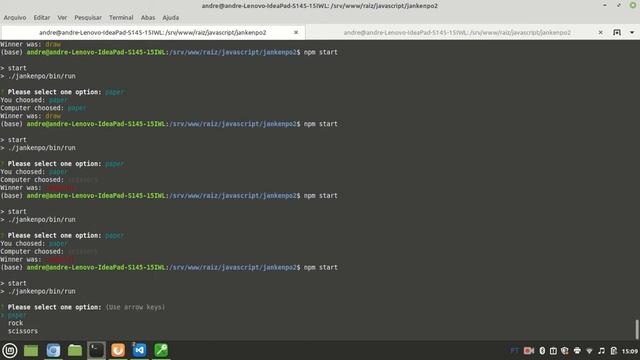Open the security shield tray icon

pyautogui.click(x=565, y=351)
